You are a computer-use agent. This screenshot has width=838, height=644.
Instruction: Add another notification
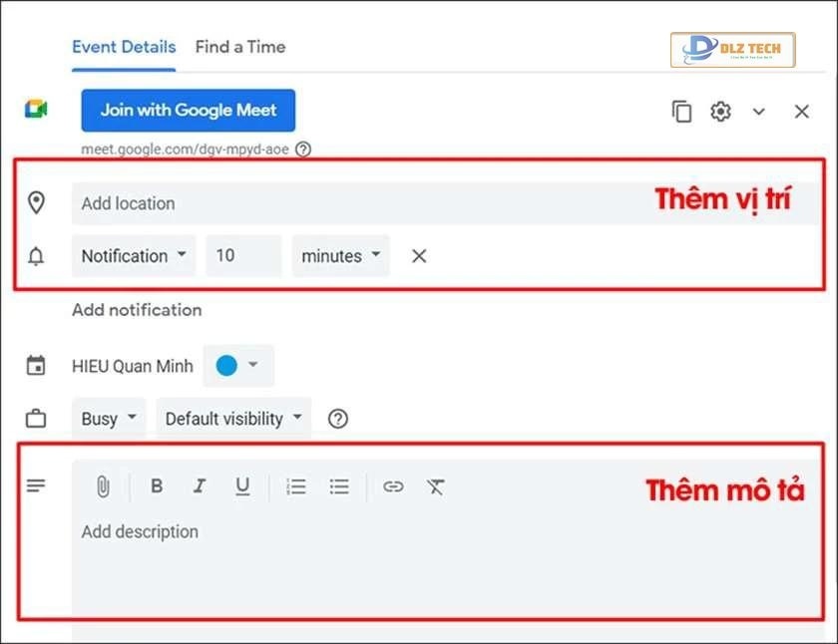137,310
